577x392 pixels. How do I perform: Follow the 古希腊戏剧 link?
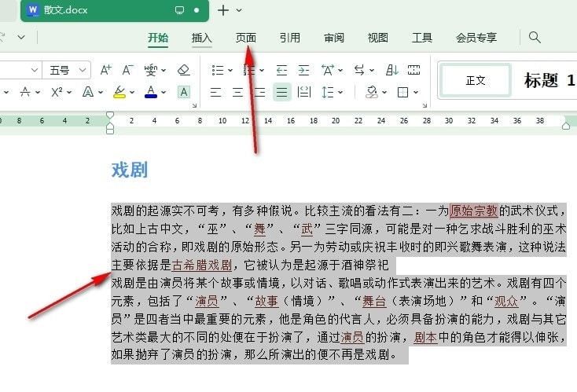coord(202,265)
